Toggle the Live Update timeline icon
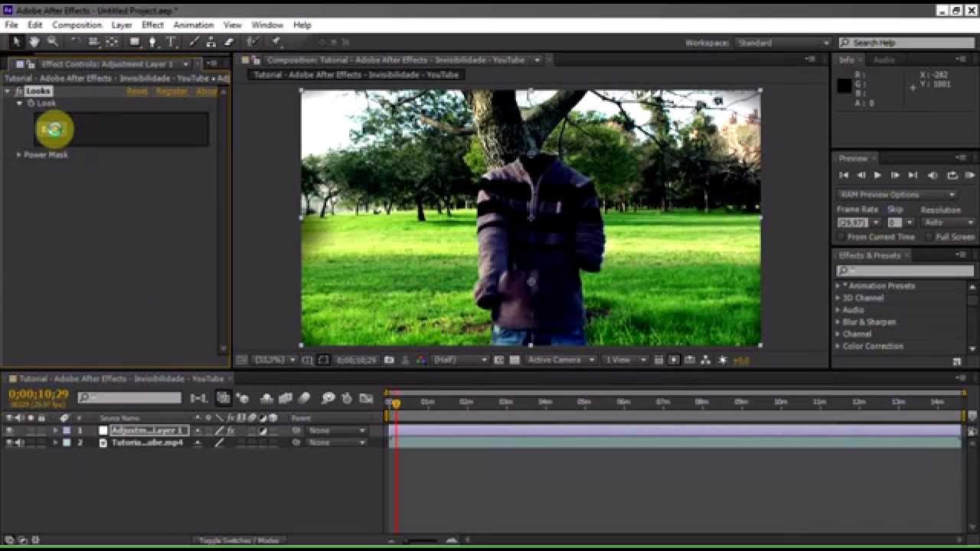Image resolution: width=980 pixels, height=551 pixels. (x=224, y=398)
